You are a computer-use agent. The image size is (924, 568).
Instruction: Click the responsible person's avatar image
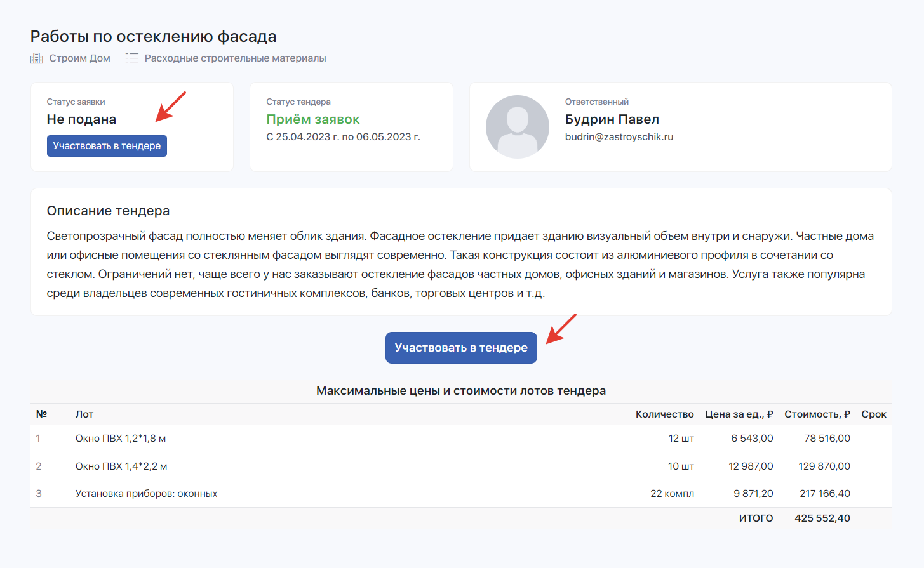click(x=517, y=127)
